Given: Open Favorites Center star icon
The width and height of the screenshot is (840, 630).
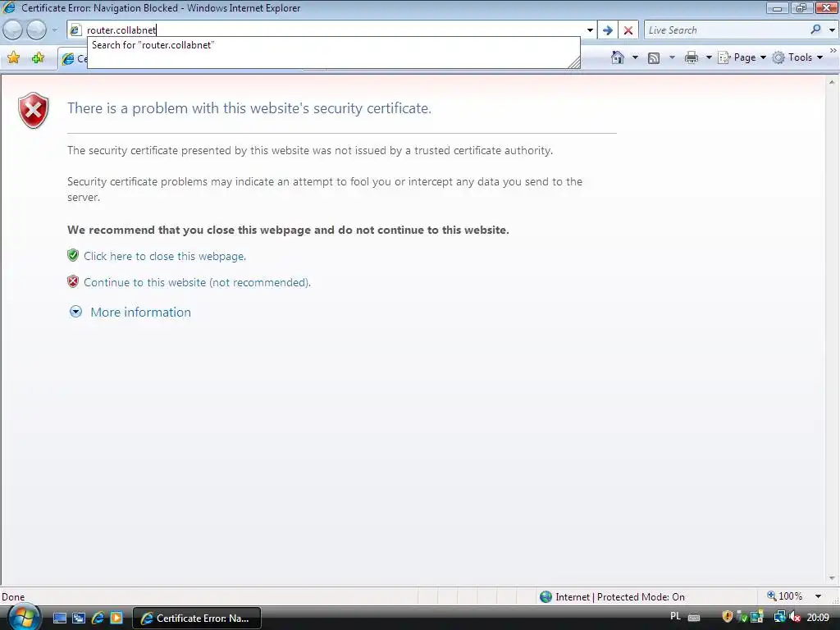Looking at the screenshot, I should pos(13,57).
